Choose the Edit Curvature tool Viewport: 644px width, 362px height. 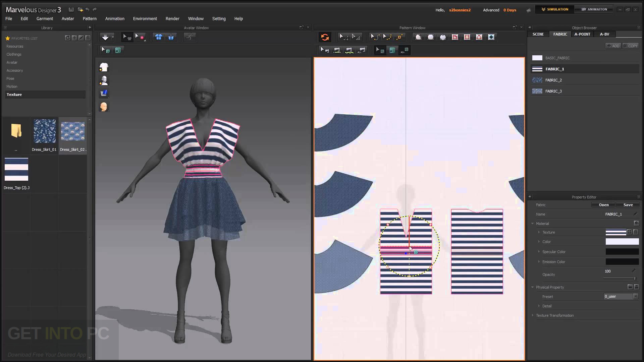pyautogui.click(x=375, y=37)
